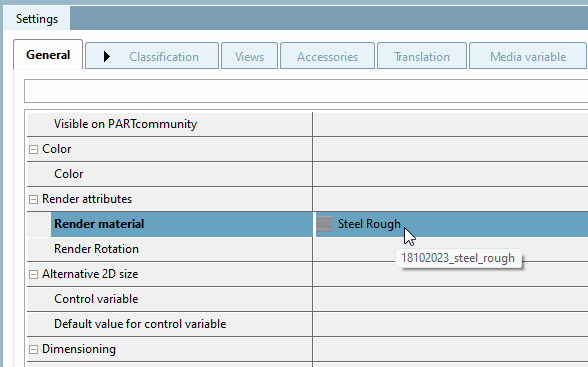Click the empty filter field above the property list
Screen dimensions: 588x367
point(306,91)
